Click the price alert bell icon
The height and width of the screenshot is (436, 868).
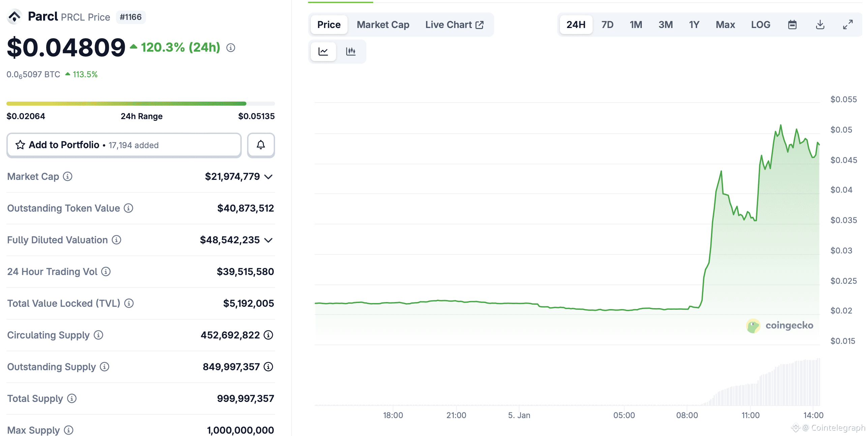[261, 145]
